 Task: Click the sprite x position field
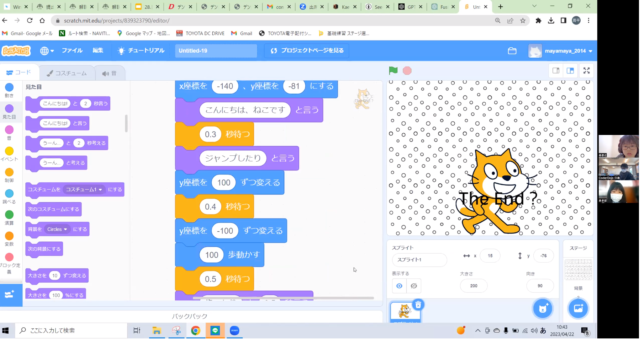(x=490, y=256)
